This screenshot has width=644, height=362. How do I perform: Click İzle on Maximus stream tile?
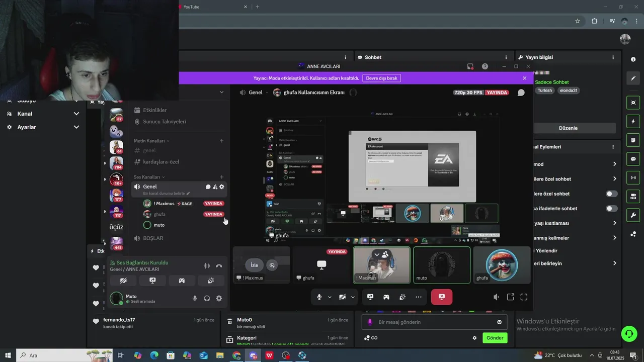pyautogui.click(x=255, y=265)
